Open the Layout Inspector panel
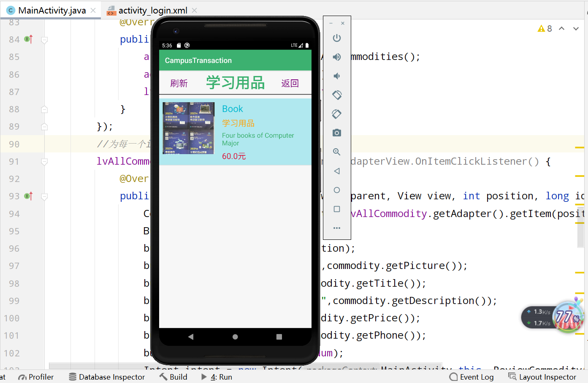The image size is (588, 383). [x=542, y=377]
